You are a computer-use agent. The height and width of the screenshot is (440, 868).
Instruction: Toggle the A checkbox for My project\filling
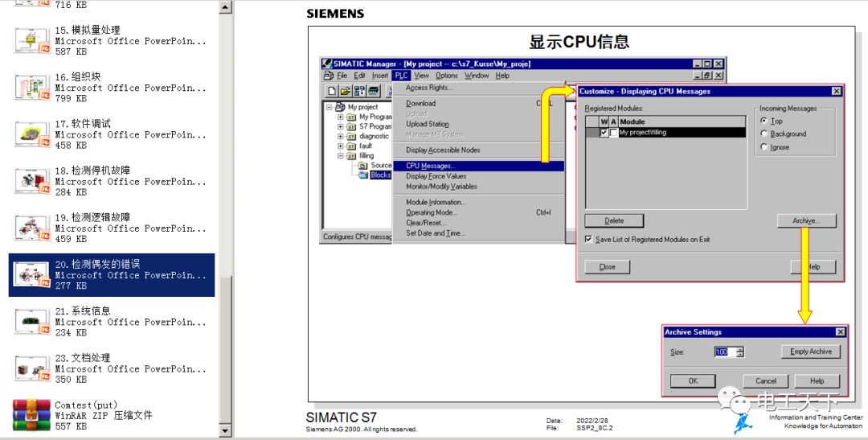(x=613, y=133)
